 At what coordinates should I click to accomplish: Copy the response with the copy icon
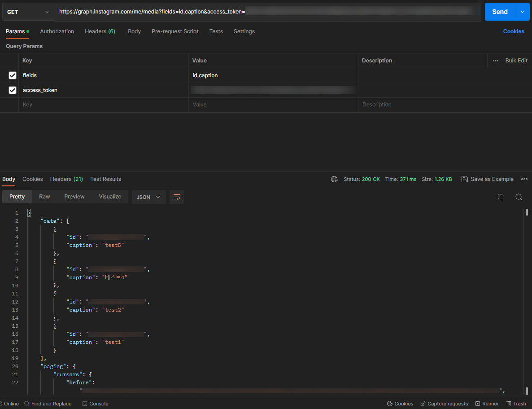pyautogui.click(x=501, y=197)
